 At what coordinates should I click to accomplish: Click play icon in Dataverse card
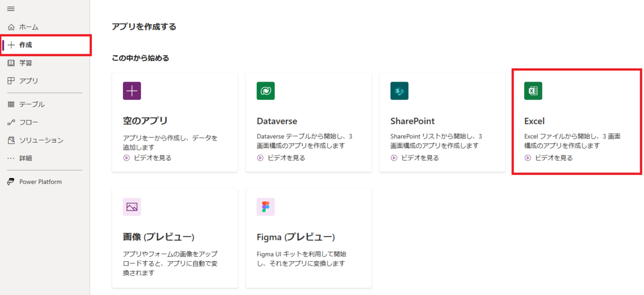260,158
